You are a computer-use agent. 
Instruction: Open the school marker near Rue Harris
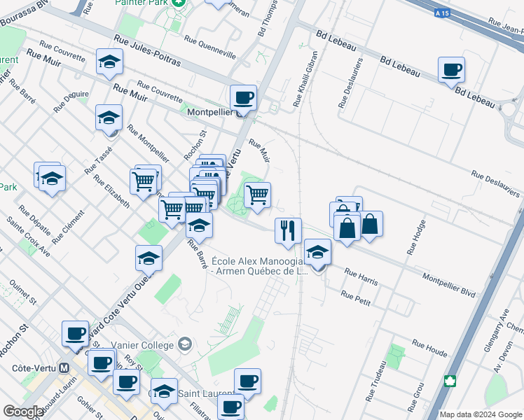pos(318,253)
